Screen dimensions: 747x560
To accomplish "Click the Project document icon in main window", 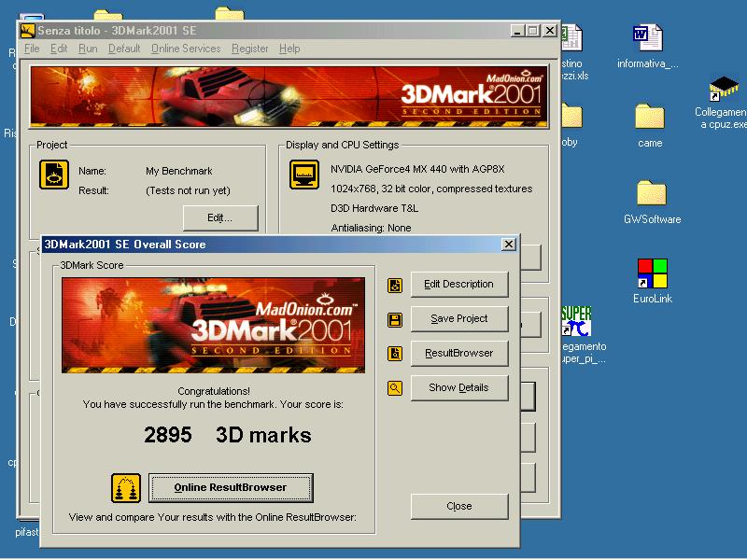I will tap(54, 175).
